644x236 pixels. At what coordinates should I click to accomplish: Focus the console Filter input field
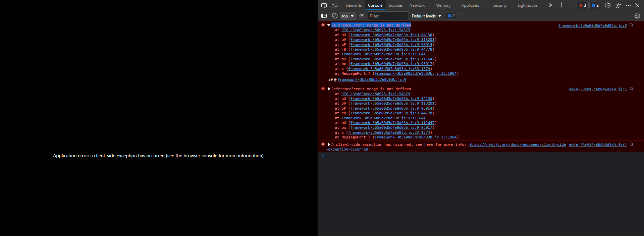[388, 16]
